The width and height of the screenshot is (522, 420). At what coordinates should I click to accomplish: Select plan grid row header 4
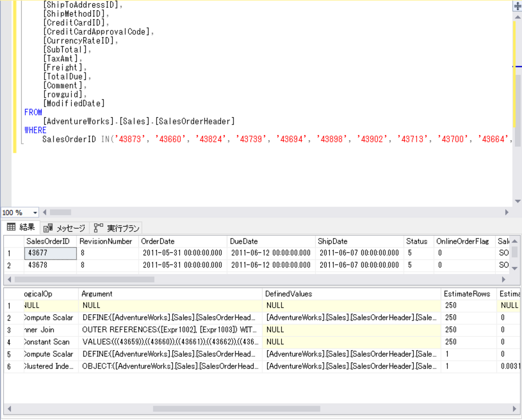[x=14, y=342]
